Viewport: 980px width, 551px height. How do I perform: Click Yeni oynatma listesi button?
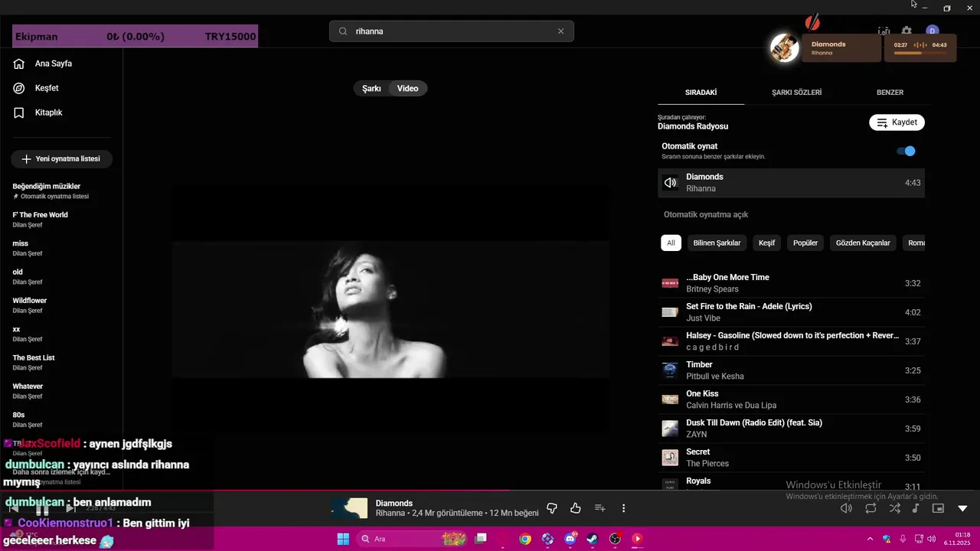tap(61, 159)
